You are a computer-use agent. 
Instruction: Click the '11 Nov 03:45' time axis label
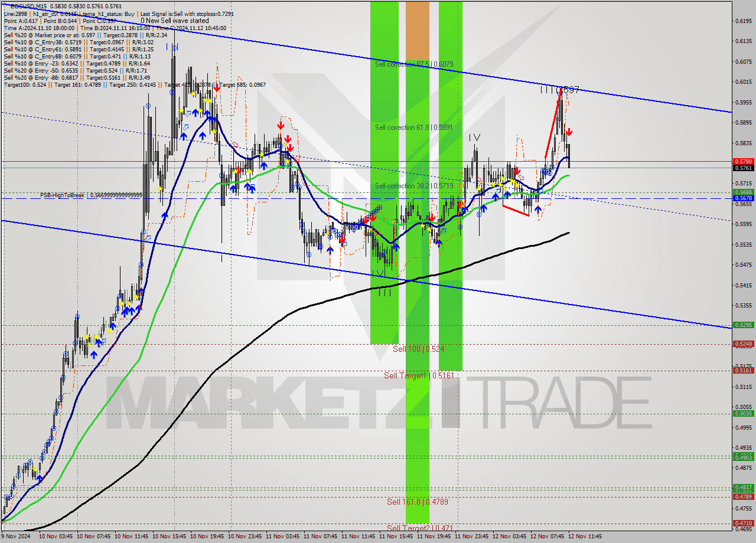point(282,537)
